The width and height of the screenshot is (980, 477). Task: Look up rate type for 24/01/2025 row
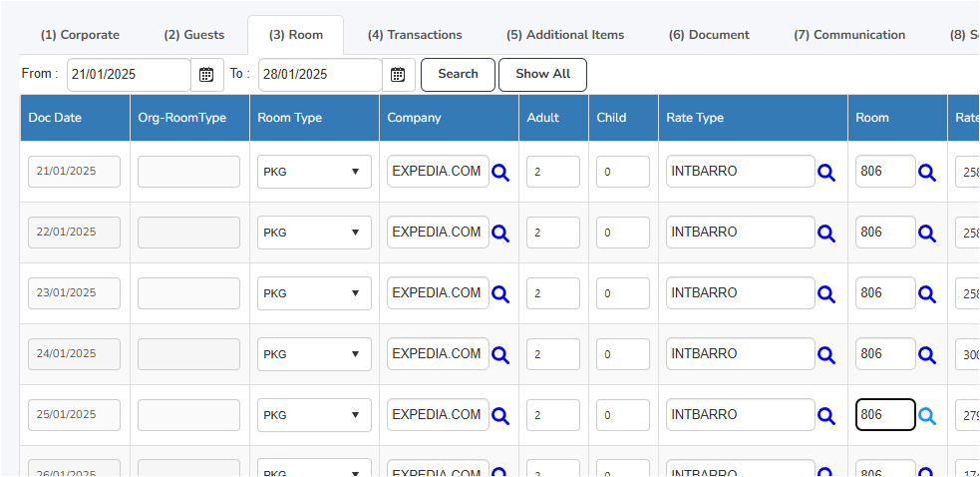(826, 355)
